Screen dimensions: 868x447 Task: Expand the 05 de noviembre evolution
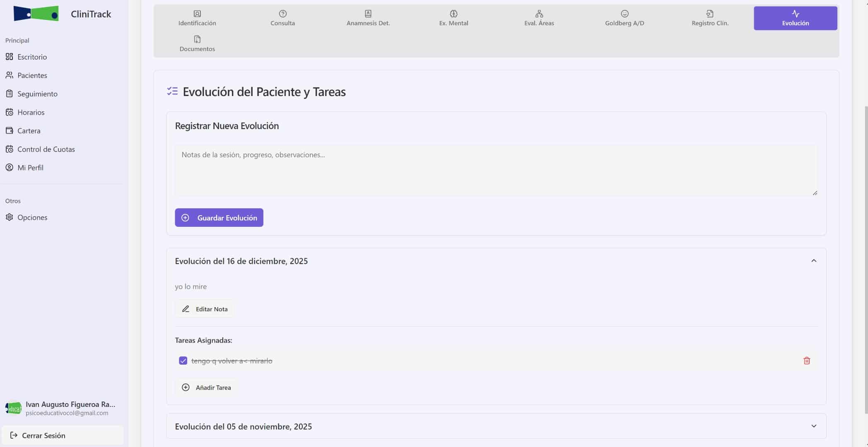click(813, 426)
